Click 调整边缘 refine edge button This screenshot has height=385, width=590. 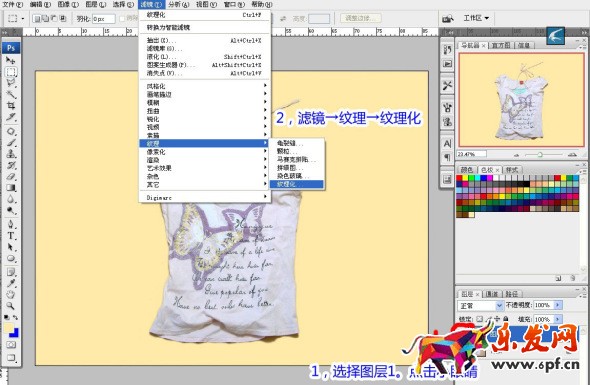pos(360,18)
